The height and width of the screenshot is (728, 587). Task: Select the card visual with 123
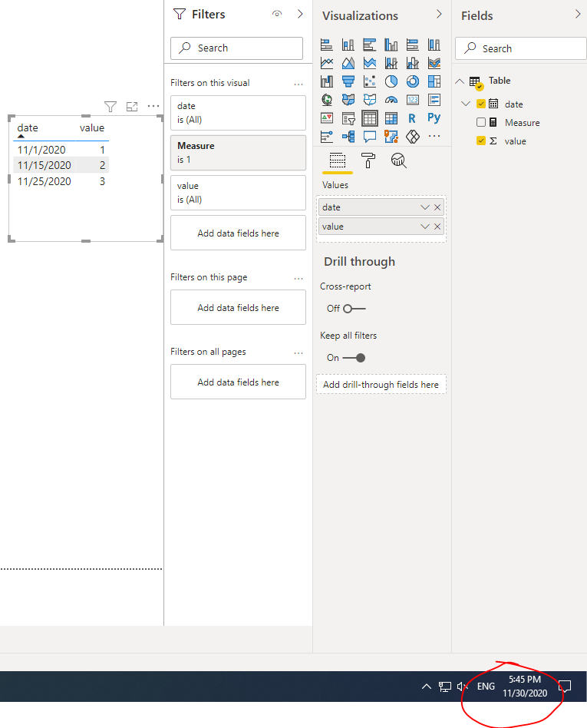tap(413, 99)
